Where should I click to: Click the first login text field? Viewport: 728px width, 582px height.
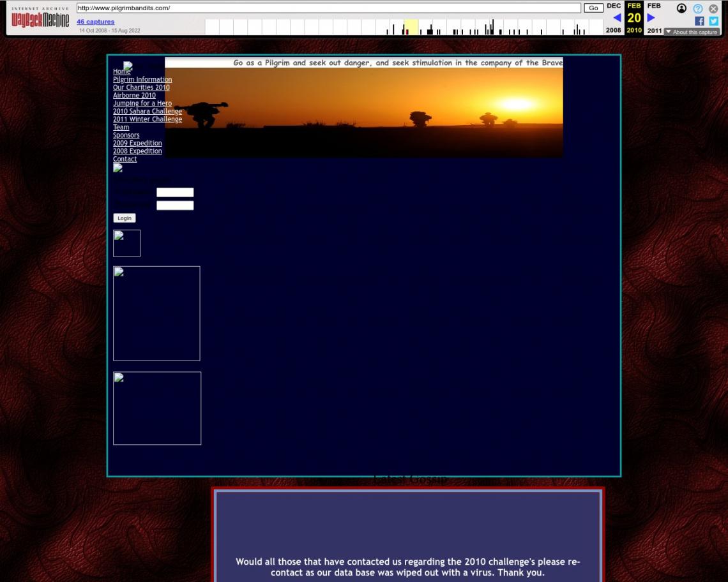pos(175,193)
